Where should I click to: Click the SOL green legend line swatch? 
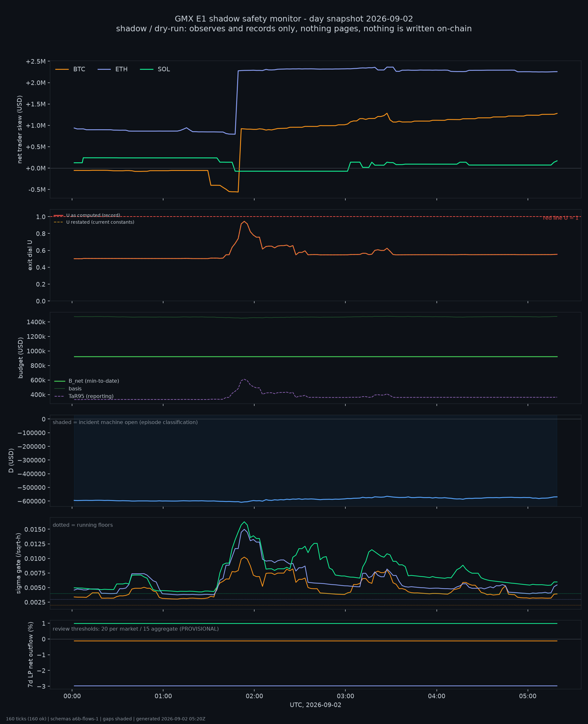147,69
